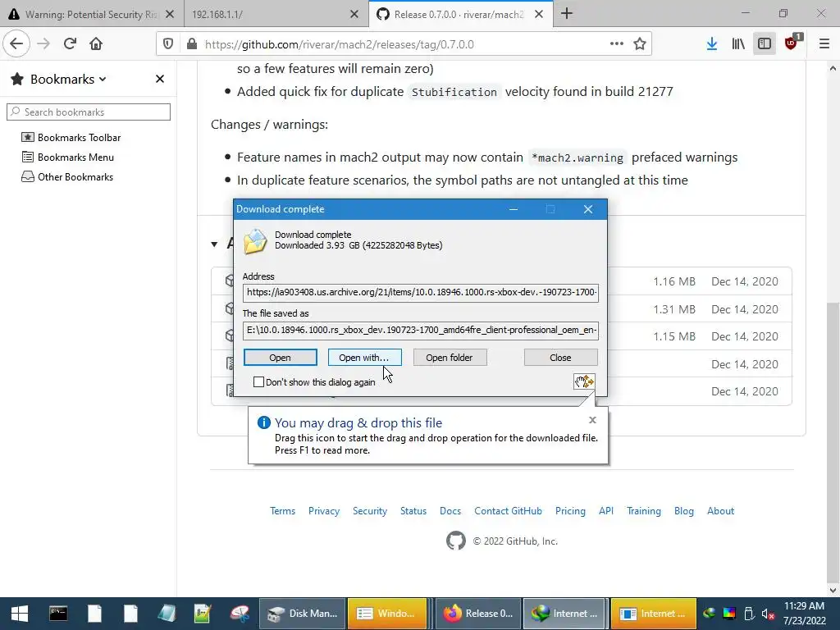Viewport: 840px width, 630px height.
Task: Open the Library icon in toolbar
Action: point(738,44)
